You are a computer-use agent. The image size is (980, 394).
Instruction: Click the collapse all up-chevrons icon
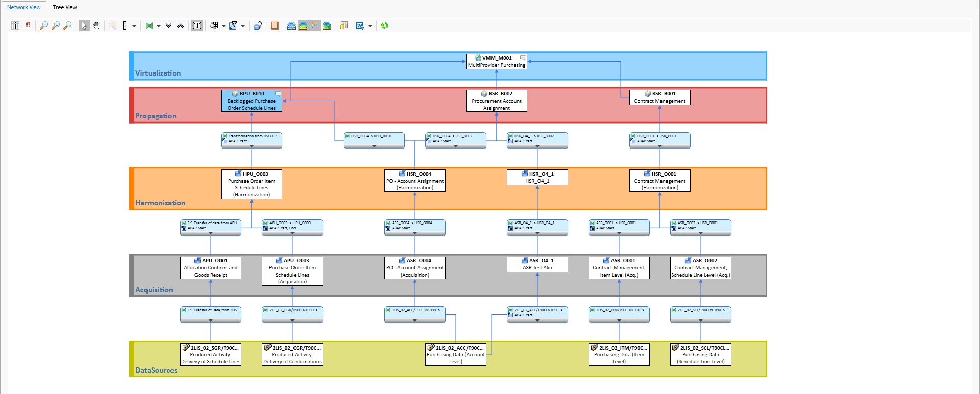[x=180, y=26]
